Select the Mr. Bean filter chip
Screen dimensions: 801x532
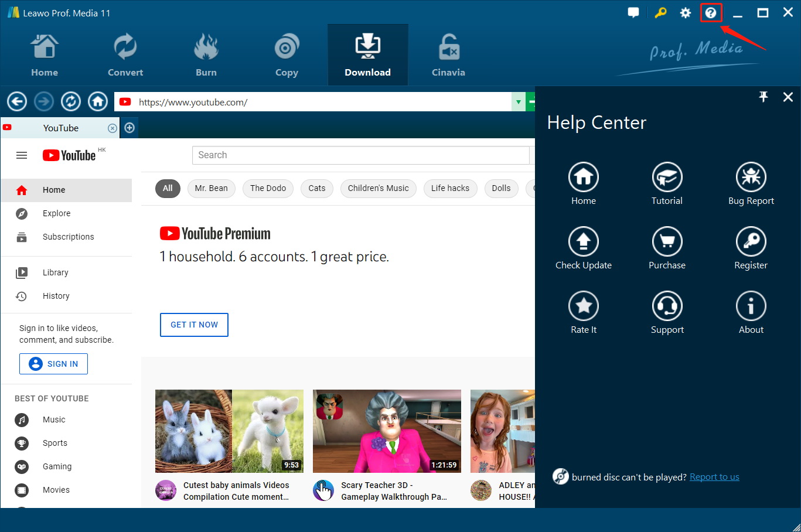pos(211,188)
